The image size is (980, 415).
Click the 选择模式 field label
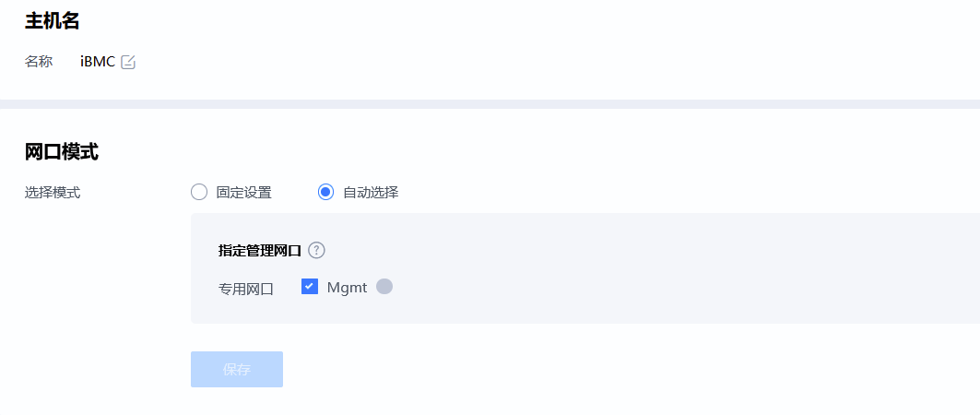53,193
